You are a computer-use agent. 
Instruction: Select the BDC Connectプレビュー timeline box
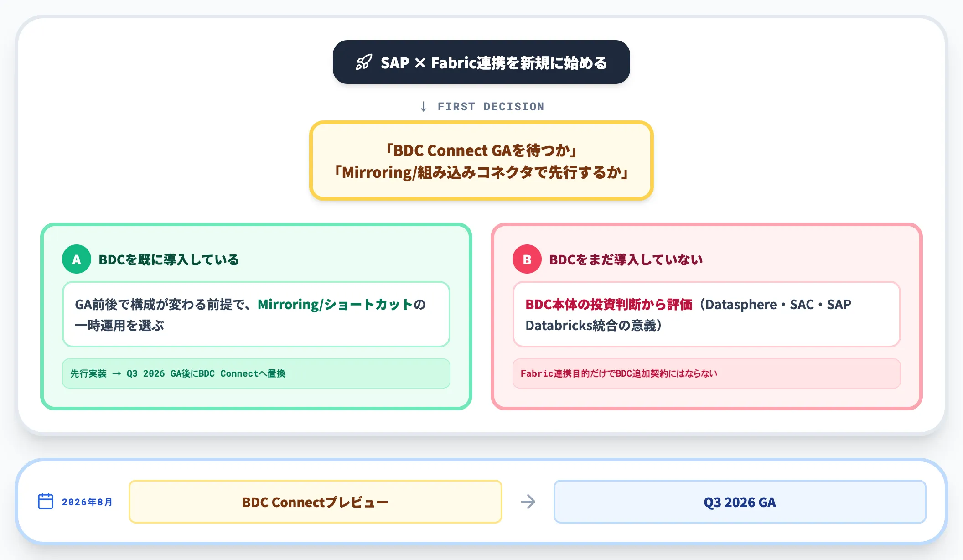point(315,502)
